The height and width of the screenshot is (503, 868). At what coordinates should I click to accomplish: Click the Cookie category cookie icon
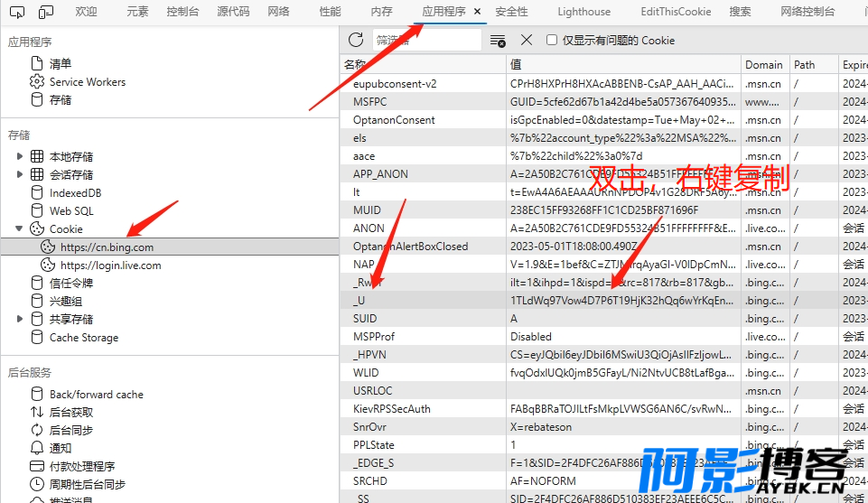pos(36,229)
